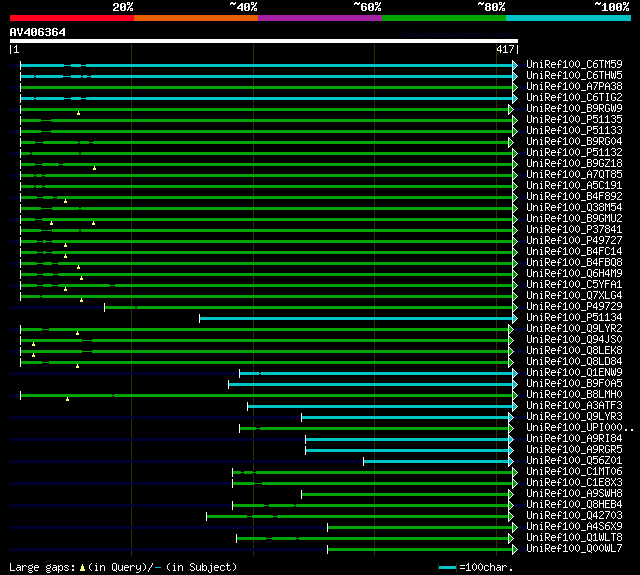The height and width of the screenshot is (575, 640).
Task: Click the UniRef100_Q8LD84 label
Action: (574, 362)
